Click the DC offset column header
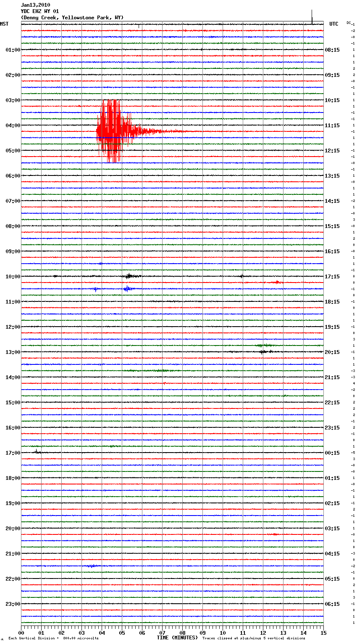Screen dimensions: 357x644 pos(349,23)
